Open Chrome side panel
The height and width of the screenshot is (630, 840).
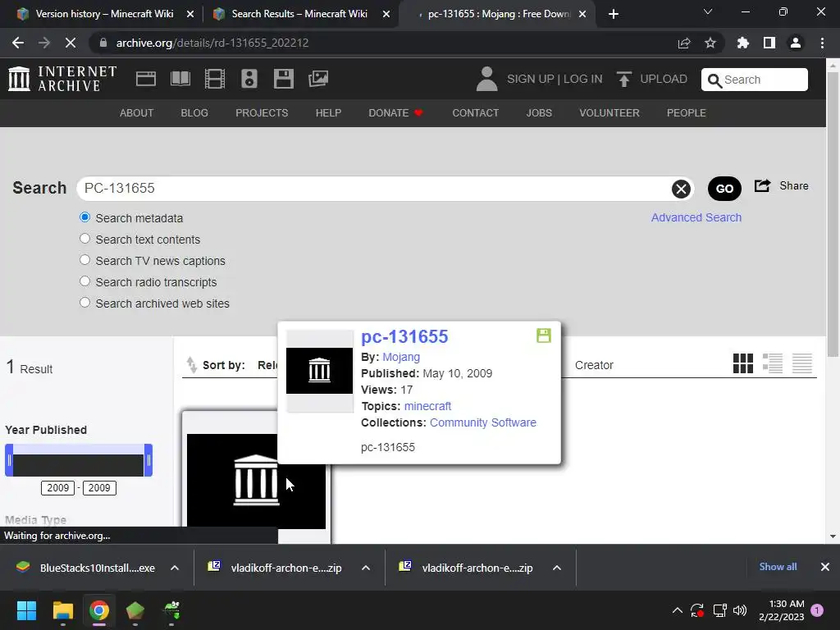[769, 43]
